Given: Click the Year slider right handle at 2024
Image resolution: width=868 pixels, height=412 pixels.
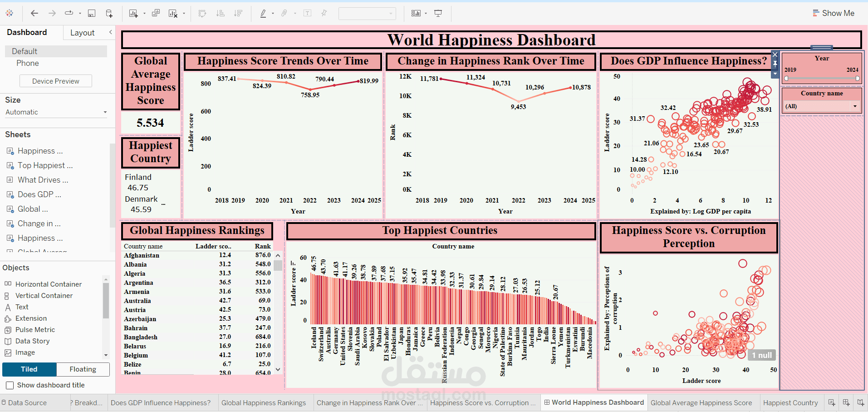Looking at the screenshot, I should coord(858,79).
